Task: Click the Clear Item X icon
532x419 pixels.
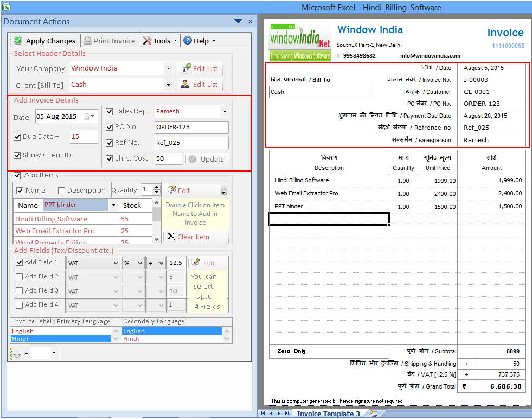Action: point(171,236)
